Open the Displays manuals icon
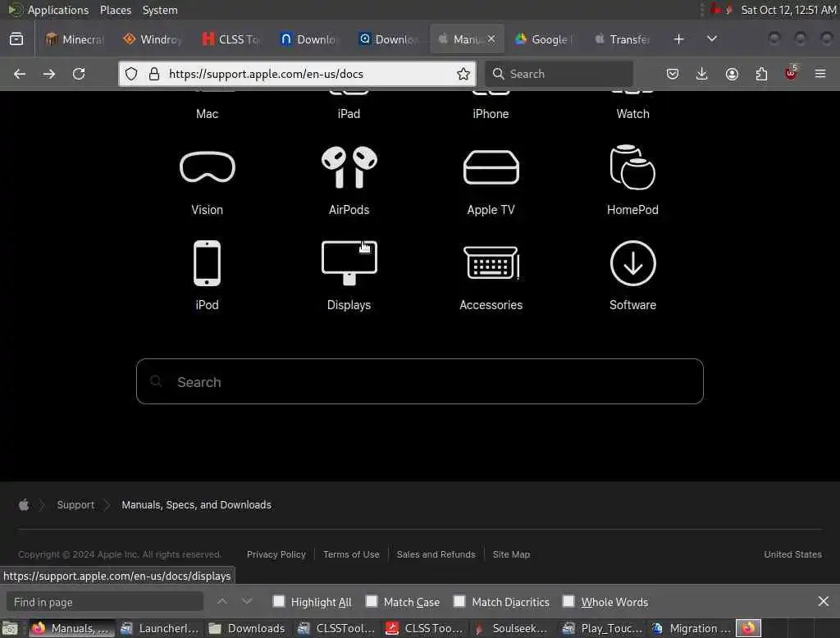 point(349,263)
